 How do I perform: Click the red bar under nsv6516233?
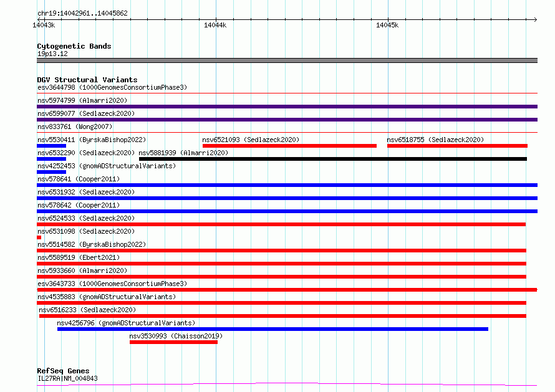click(x=283, y=316)
